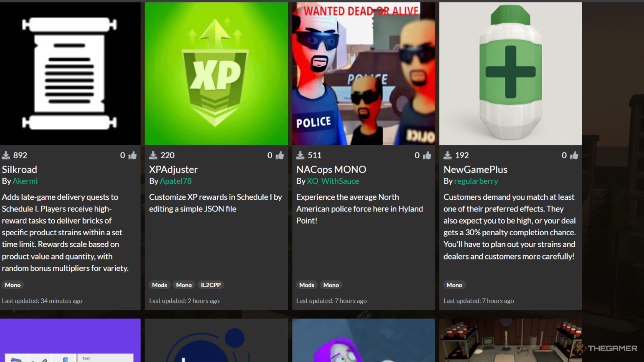Image resolution: width=644 pixels, height=362 pixels.
Task: Click the download icon on Silkroad card
Action: 6,155
